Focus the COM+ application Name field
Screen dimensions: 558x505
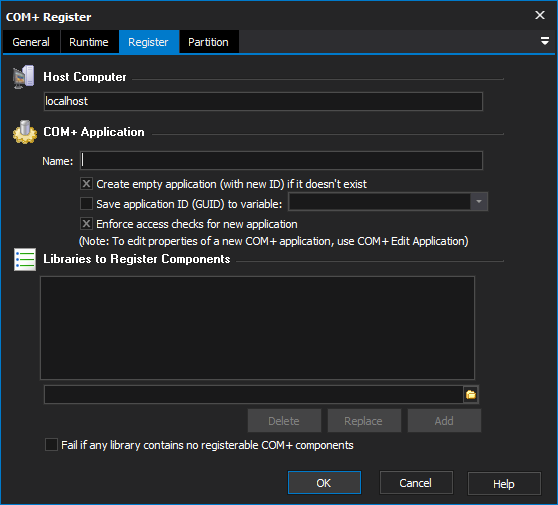click(x=281, y=161)
